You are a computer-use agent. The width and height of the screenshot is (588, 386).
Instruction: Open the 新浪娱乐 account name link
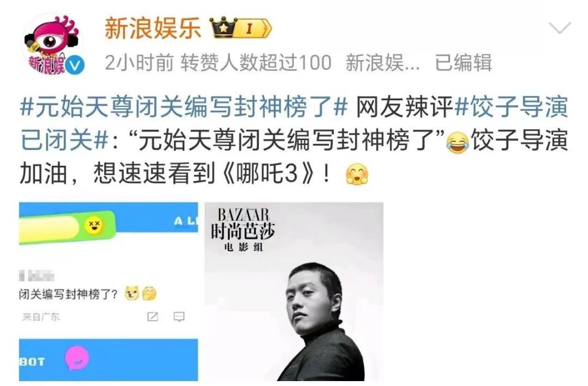153,28
